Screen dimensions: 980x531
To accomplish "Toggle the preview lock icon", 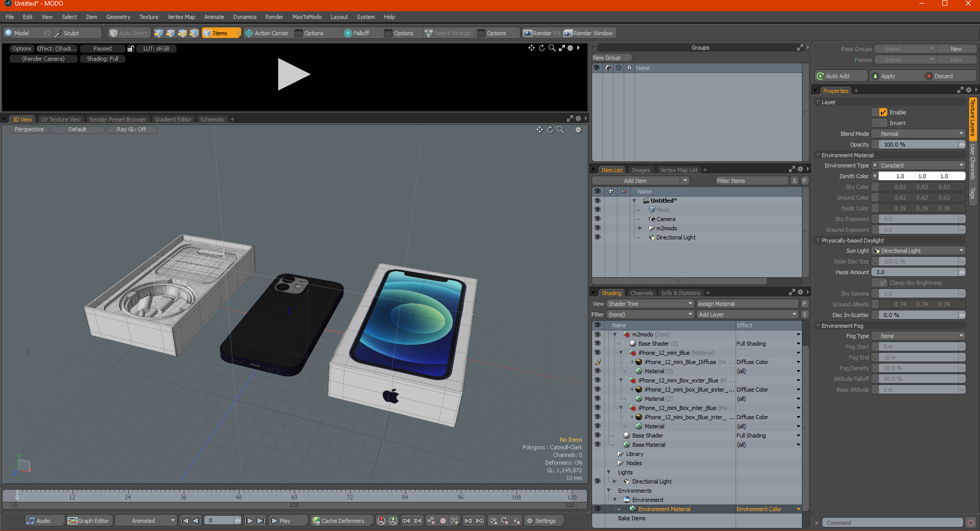I will coord(131,49).
